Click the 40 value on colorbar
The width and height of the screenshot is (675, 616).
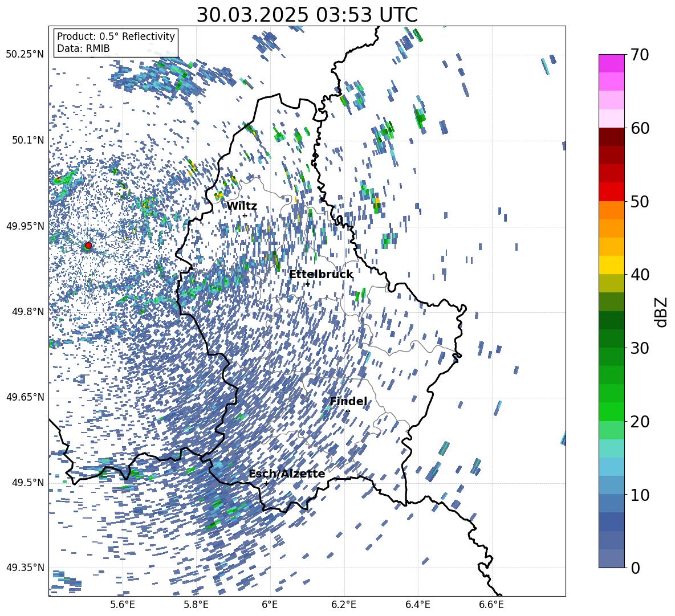[x=640, y=275]
